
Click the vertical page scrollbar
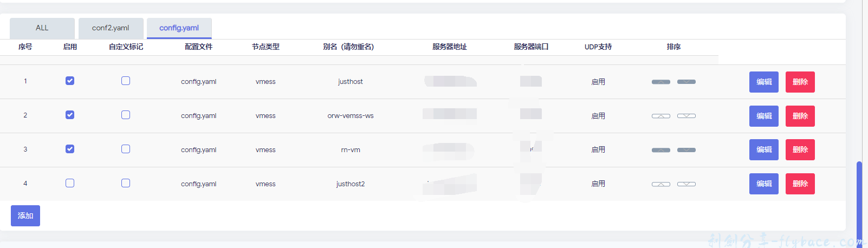859,200
